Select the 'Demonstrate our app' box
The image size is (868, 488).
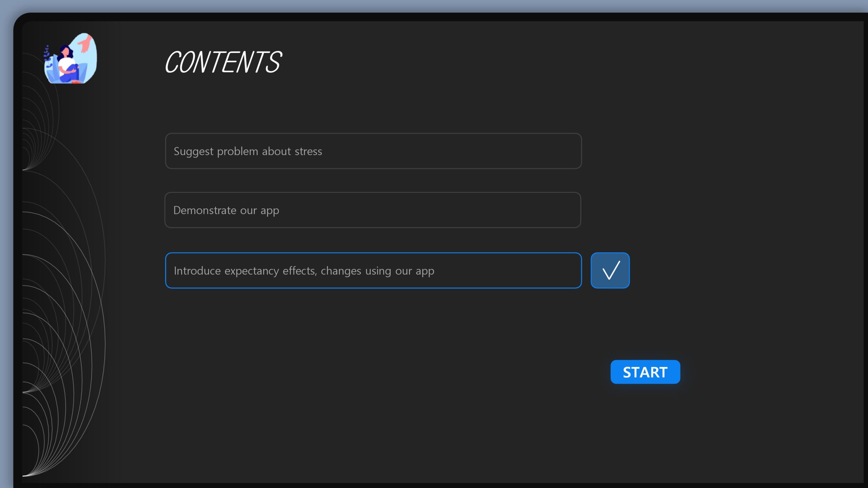(373, 210)
